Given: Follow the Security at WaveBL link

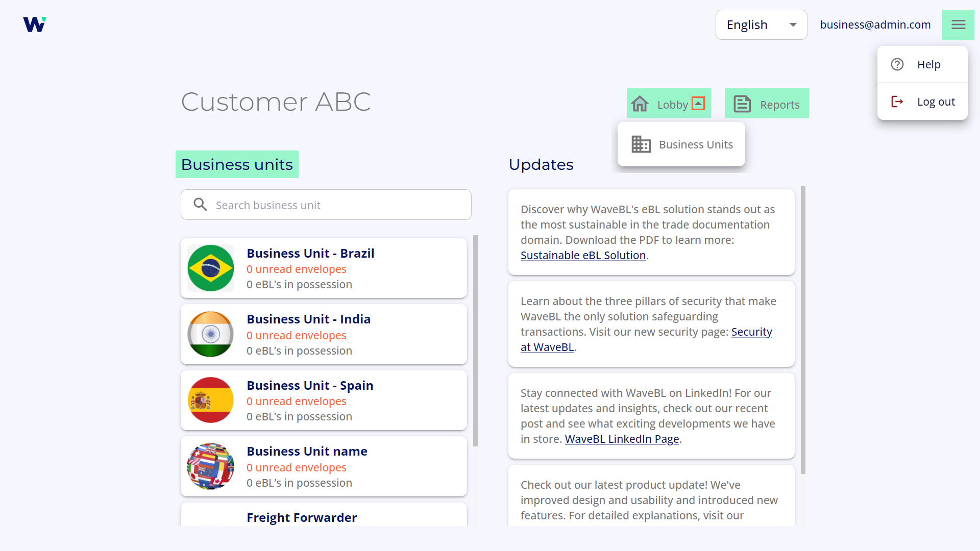Looking at the screenshot, I should (x=646, y=339).
